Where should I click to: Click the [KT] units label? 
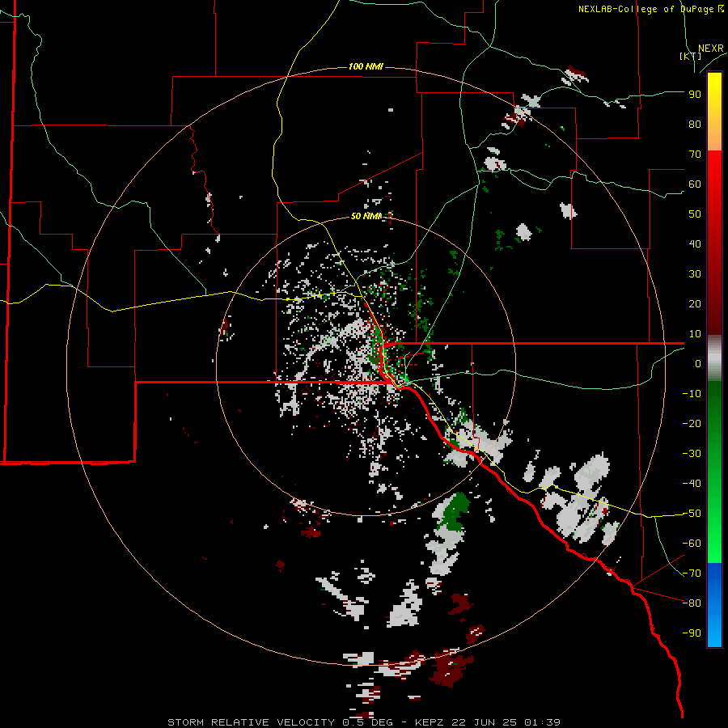[691, 56]
